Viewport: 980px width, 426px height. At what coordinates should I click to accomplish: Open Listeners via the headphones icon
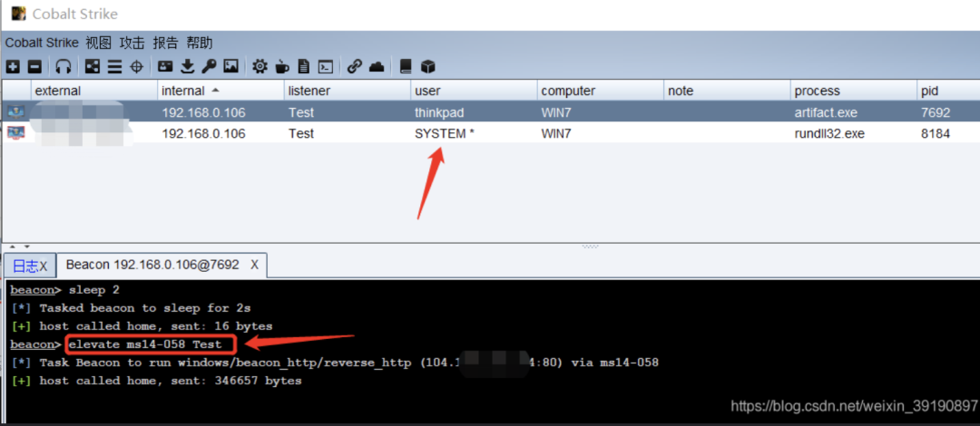tap(64, 66)
